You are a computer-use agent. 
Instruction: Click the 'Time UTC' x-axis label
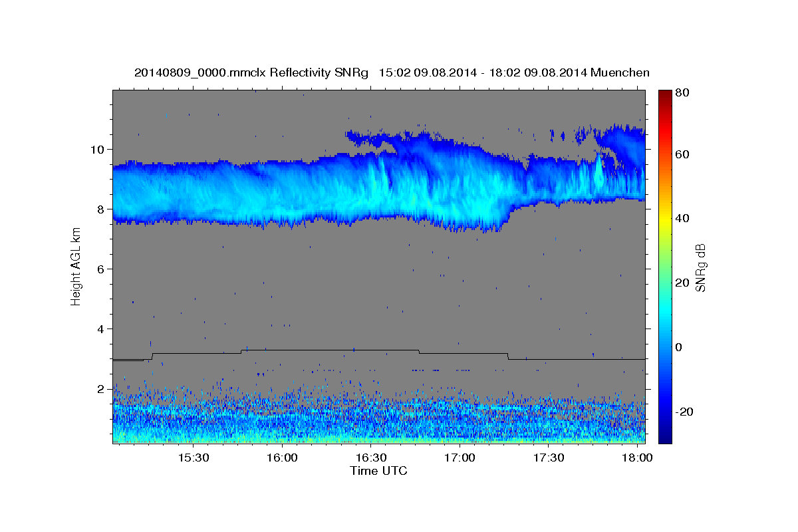[x=378, y=471]
